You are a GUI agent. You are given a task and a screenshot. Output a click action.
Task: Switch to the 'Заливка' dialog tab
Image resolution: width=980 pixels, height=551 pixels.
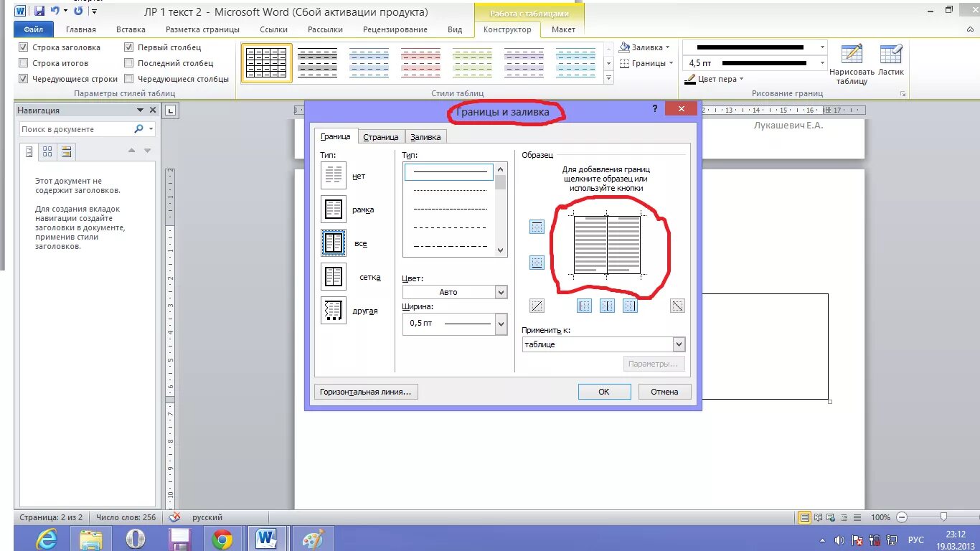point(426,137)
